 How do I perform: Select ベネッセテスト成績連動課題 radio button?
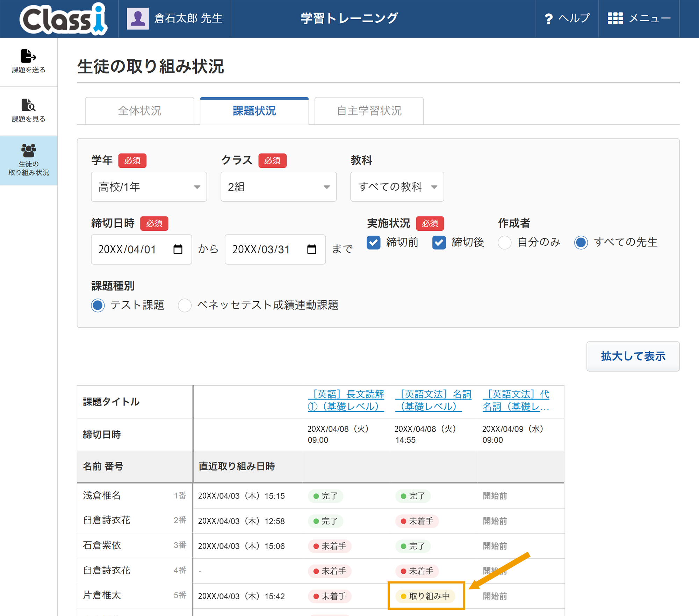[185, 305]
